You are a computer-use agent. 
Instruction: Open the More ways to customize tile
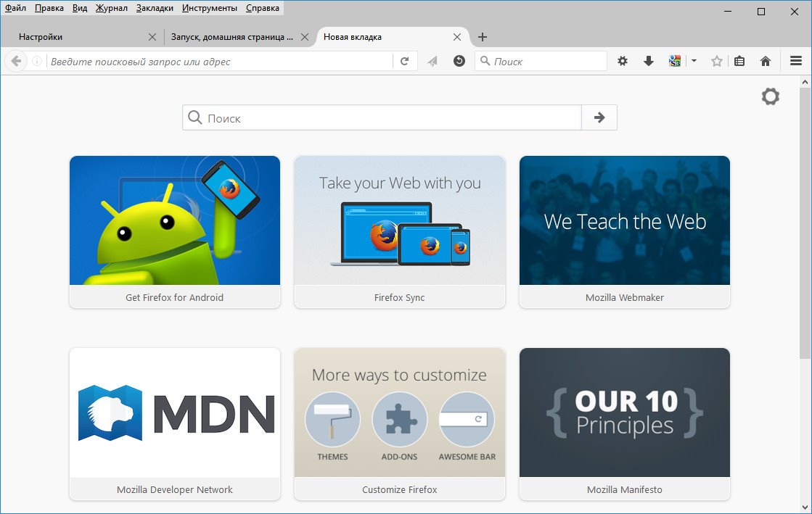pyautogui.click(x=400, y=413)
